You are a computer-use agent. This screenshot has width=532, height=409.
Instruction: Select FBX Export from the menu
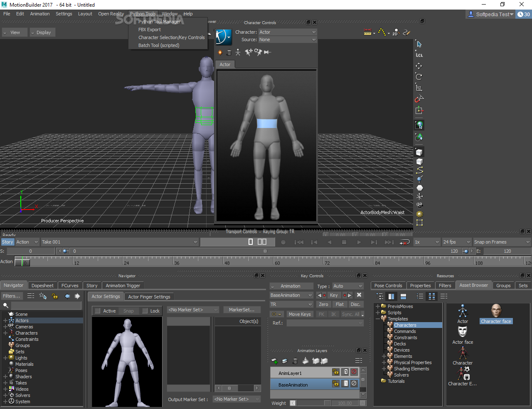tap(150, 30)
